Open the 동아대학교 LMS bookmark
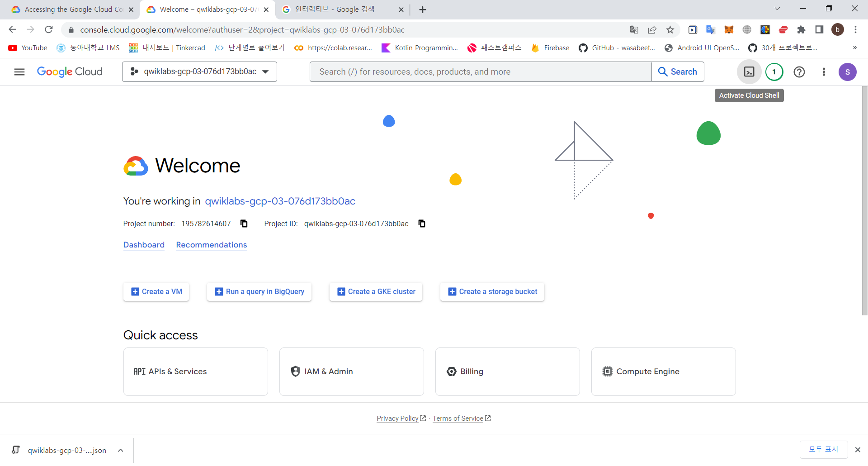 point(88,48)
